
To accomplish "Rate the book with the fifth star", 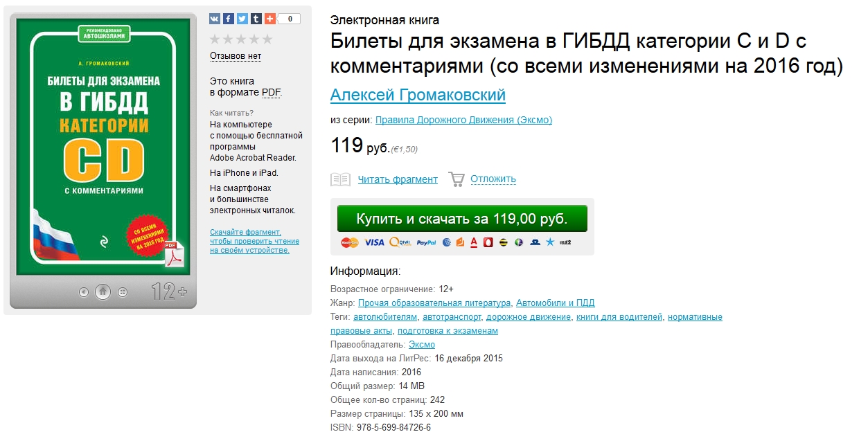I will 267,39.
